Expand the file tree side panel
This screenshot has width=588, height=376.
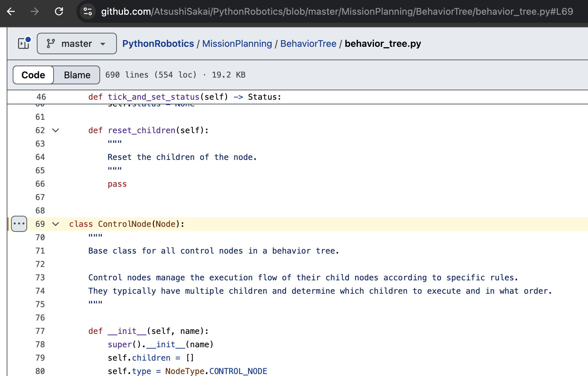click(x=24, y=43)
